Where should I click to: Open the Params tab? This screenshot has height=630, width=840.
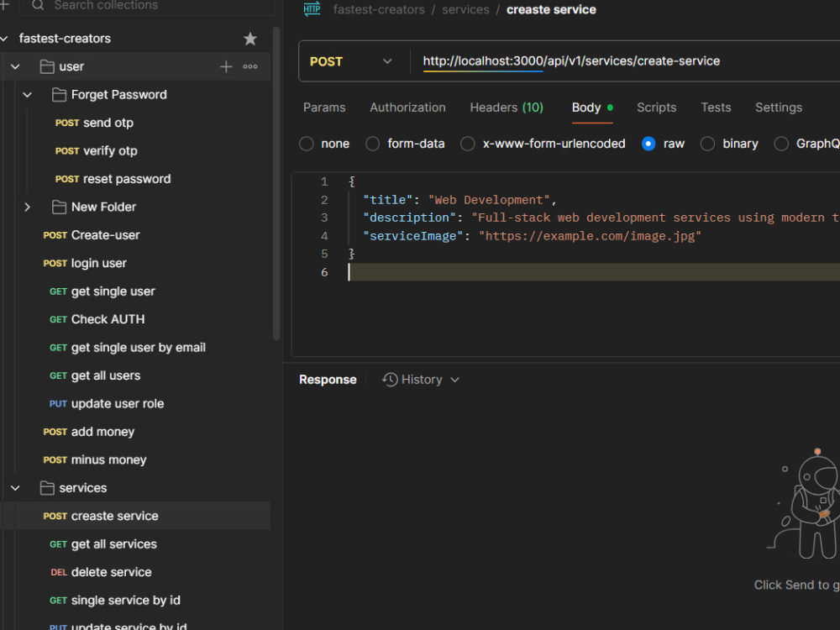pyautogui.click(x=324, y=108)
